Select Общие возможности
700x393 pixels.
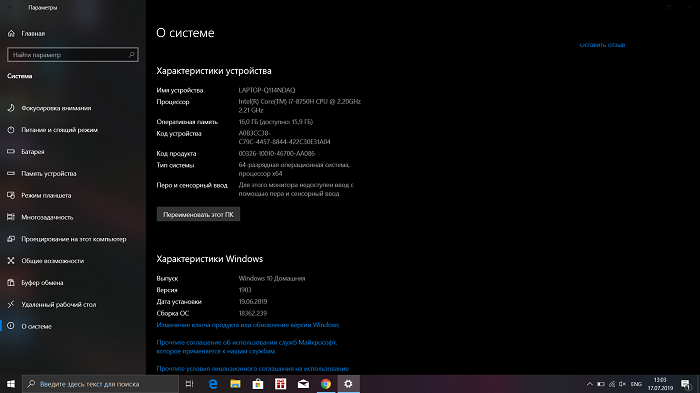coord(46,261)
